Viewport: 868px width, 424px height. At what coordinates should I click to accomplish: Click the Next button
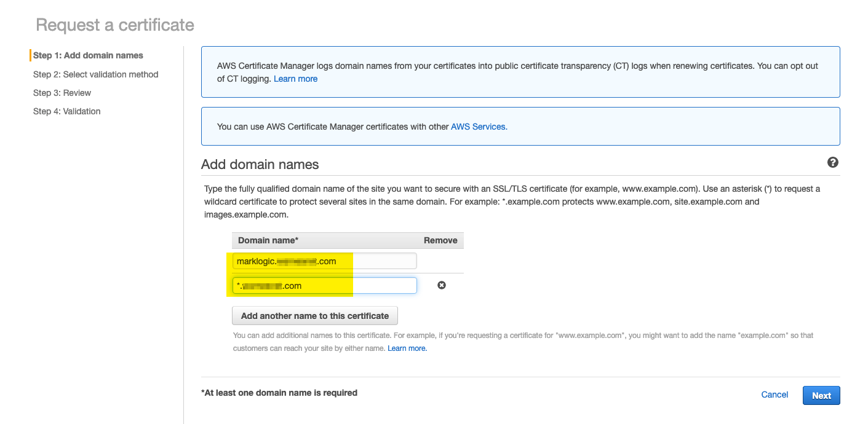coord(821,395)
